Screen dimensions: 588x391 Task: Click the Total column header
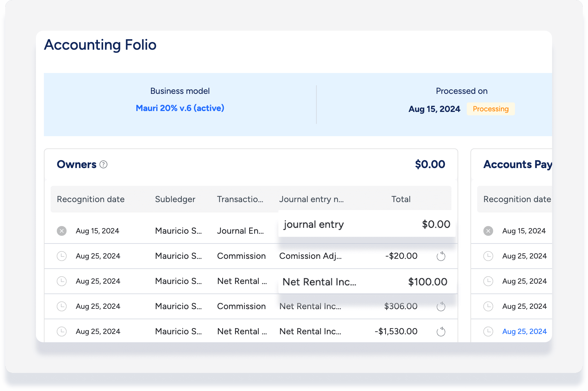pos(400,199)
